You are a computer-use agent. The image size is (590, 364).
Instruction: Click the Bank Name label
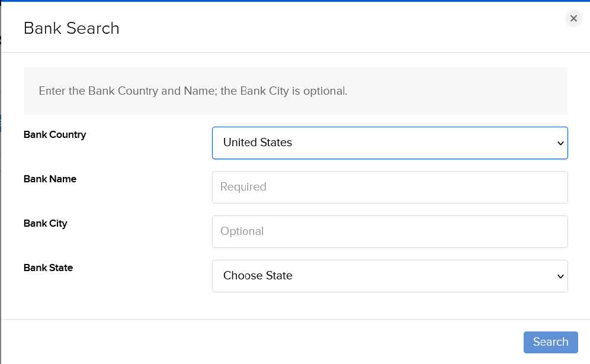pos(50,179)
